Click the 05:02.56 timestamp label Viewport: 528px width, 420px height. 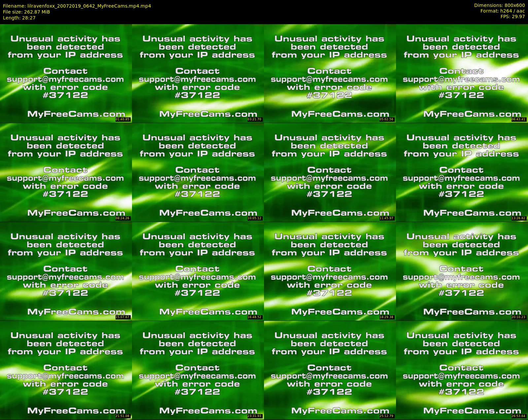click(387, 119)
